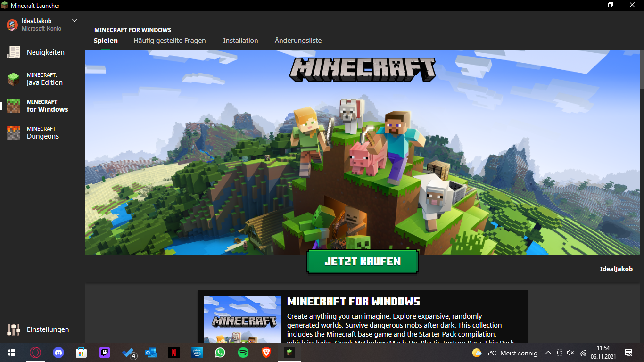Select Minecraft for Windows grass block icon
Screen dimensions: 644x362
[x=13, y=106]
